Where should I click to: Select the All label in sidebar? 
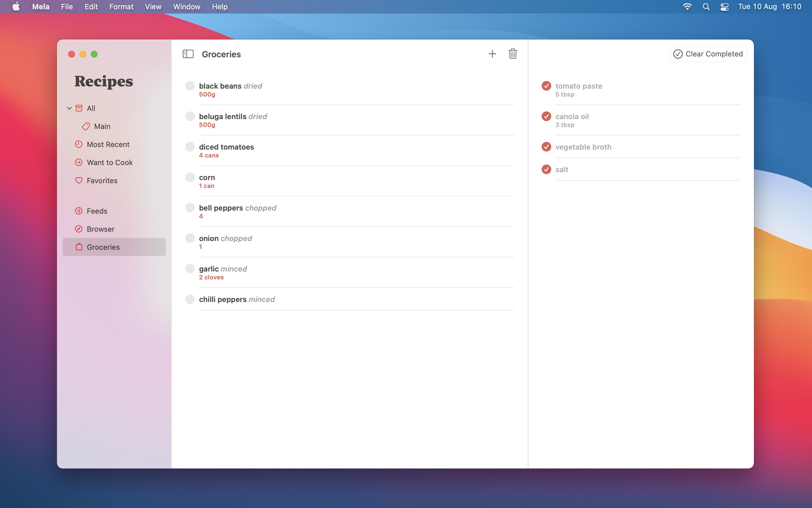pyautogui.click(x=91, y=108)
